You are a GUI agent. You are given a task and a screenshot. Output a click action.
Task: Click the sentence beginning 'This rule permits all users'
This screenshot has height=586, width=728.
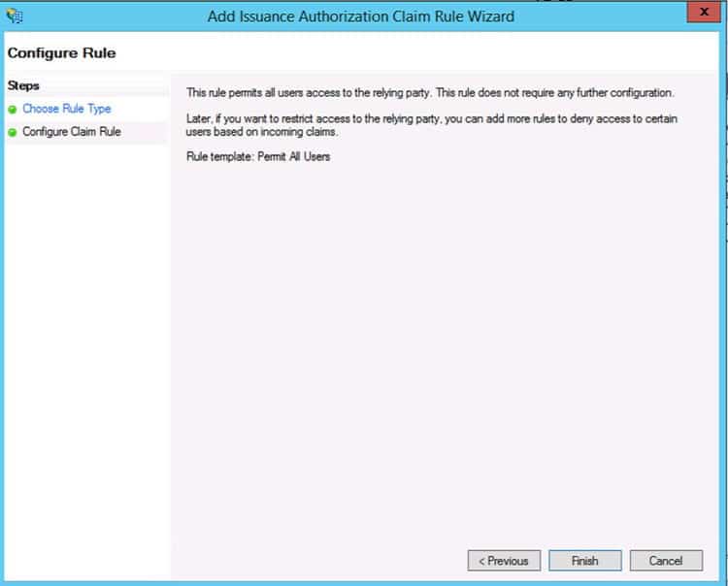(430, 93)
